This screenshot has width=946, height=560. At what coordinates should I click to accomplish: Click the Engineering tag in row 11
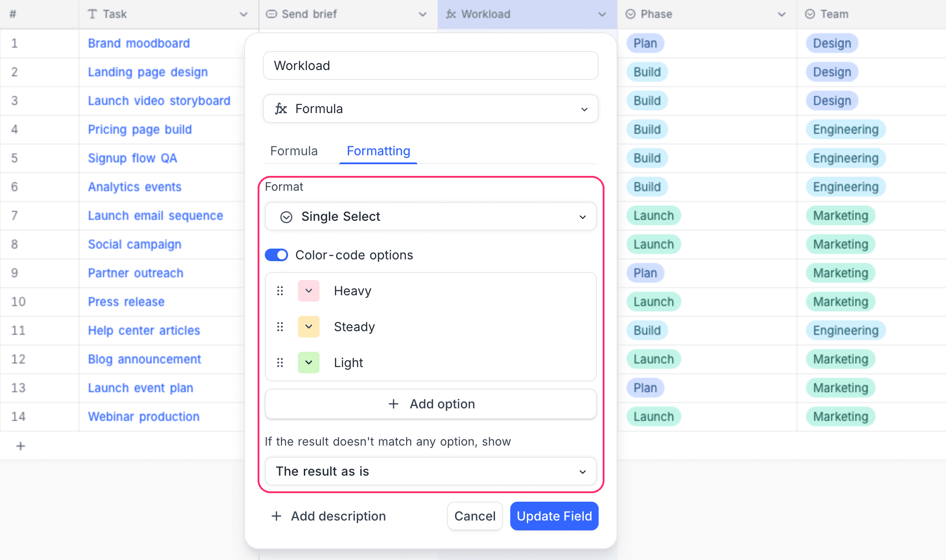(x=846, y=330)
